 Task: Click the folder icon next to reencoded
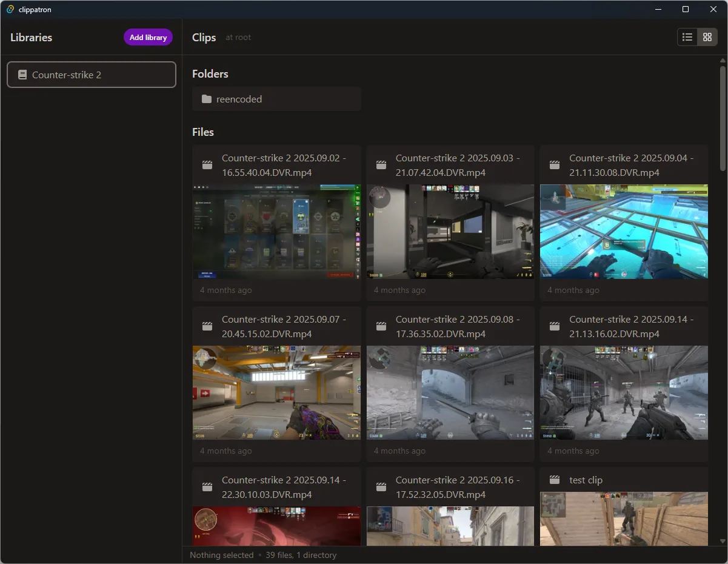[207, 99]
